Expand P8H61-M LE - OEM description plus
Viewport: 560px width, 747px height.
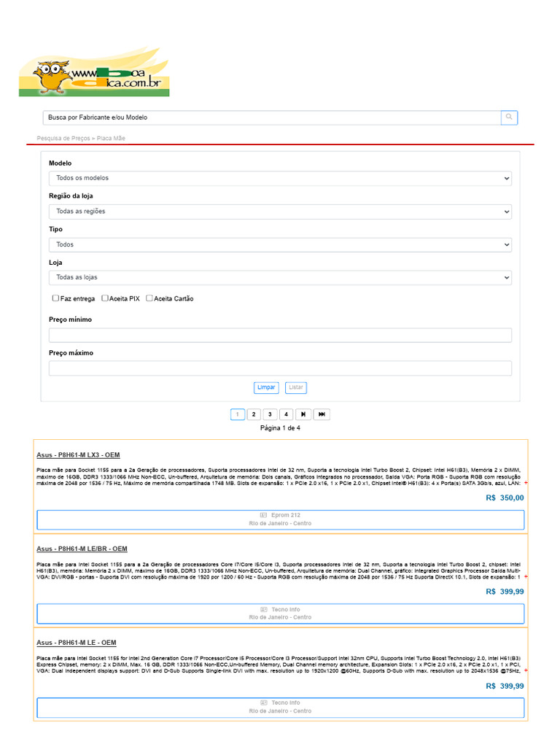(x=526, y=671)
